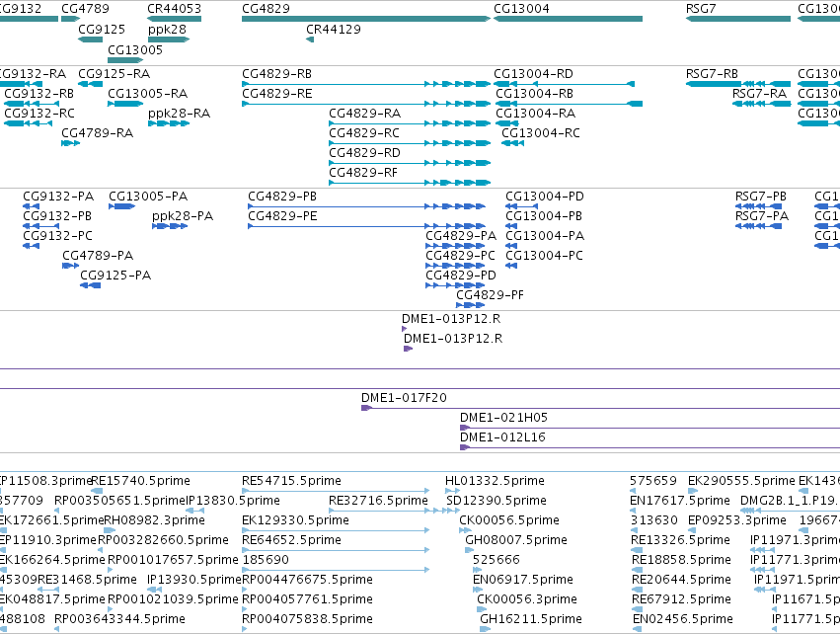Viewport: 840px width, 634px height.
Task: Select the CG9125 gene label
Action: click(102, 29)
